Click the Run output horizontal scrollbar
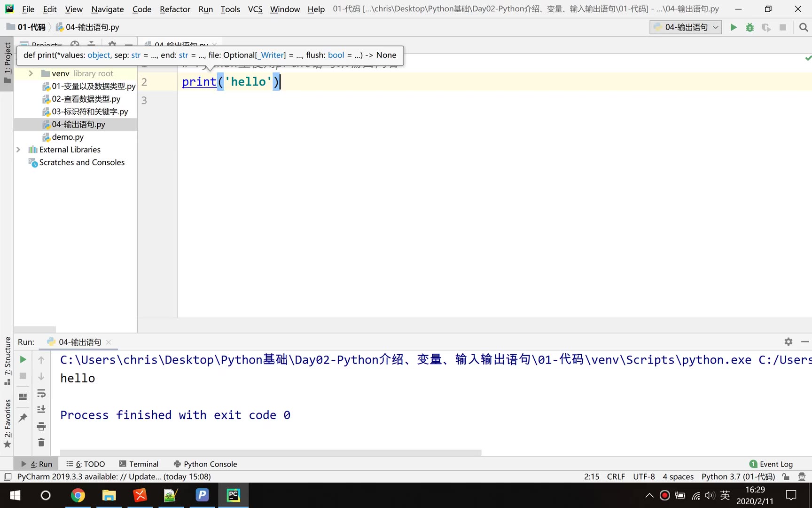Viewport: 812px width, 508px height. tap(271, 452)
